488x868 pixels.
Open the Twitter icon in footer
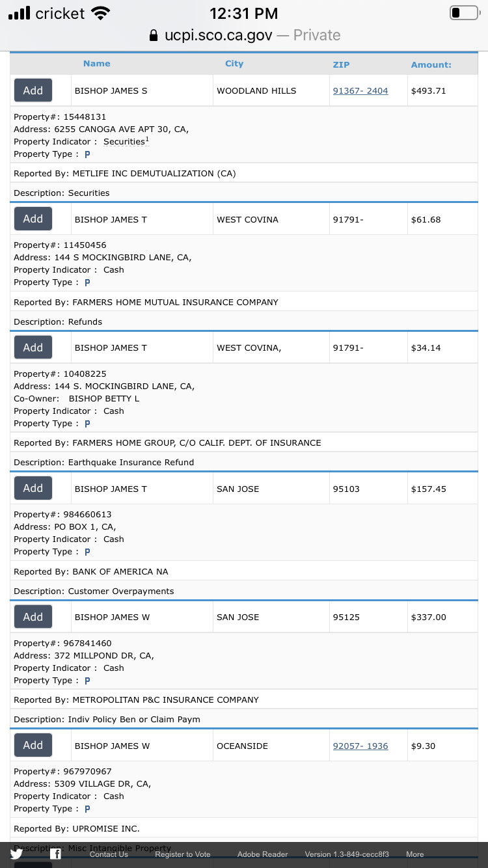16,854
